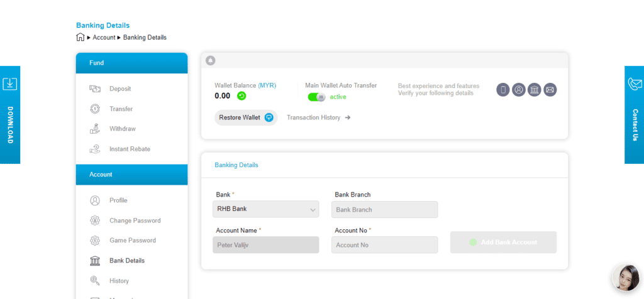This screenshot has width=644, height=299.
Task: Click the Bank Branch input field
Action: [x=384, y=209]
